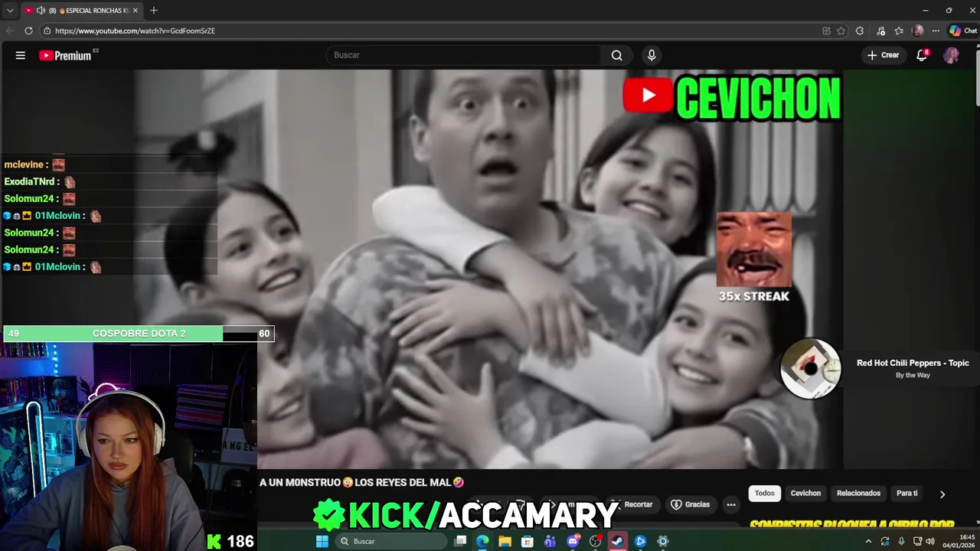Click the Crear button
This screenshot has width=980, height=551.
883,55
